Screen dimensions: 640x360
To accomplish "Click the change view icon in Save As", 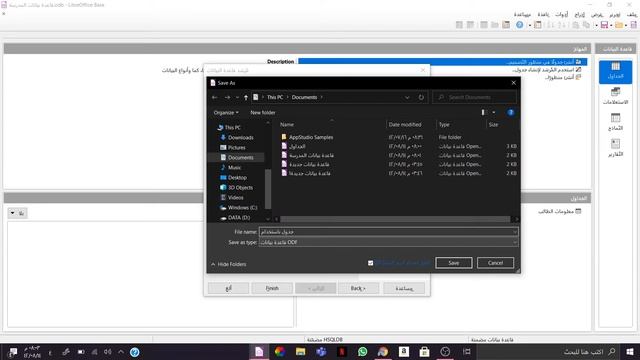I will 483,112.
